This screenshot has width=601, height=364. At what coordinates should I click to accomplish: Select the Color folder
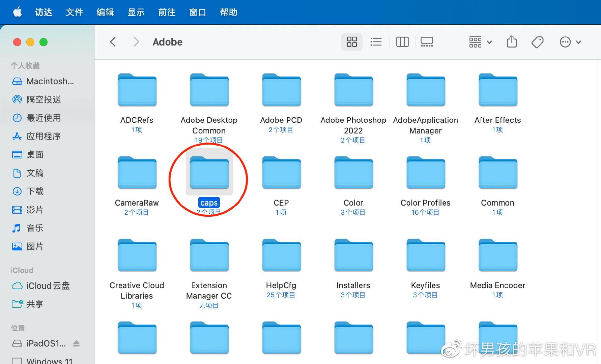(353, 173)
